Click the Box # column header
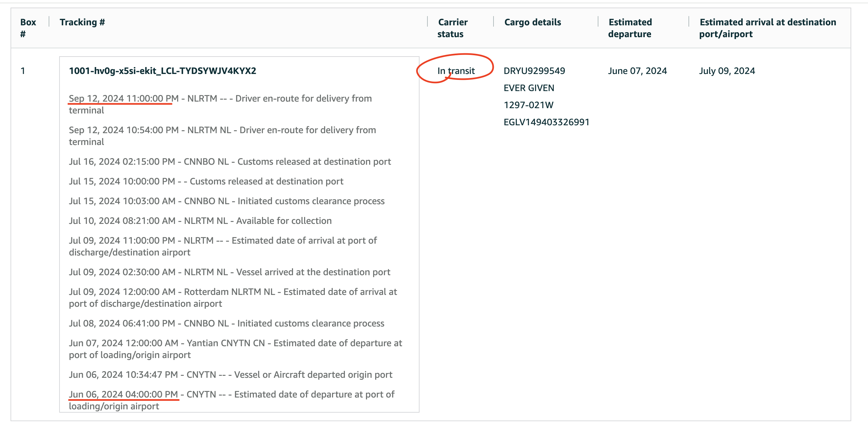Screen dimensions: 868x434 click(28, 28)
